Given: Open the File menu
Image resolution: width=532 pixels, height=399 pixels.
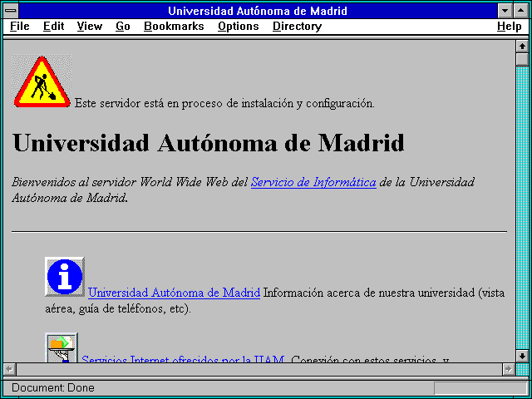Looking at the screenshot, I should point(20,27).
